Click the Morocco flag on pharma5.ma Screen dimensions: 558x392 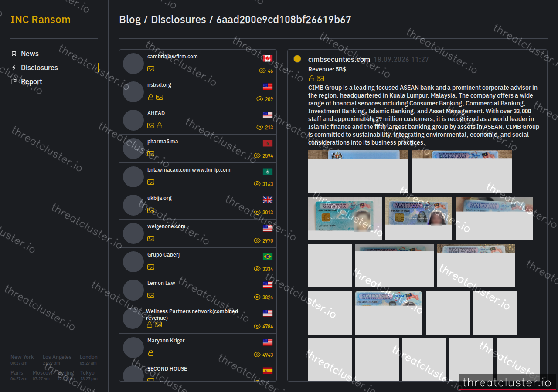pos(268,143)
